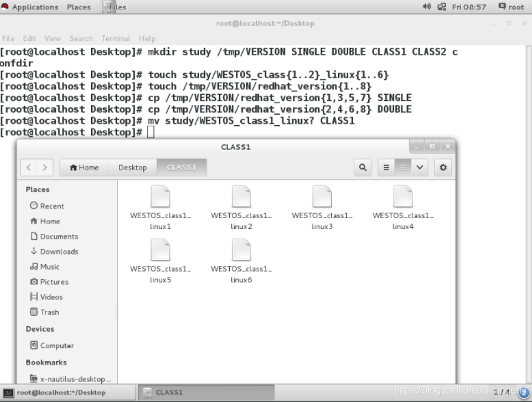Open Music in the sidebar

click(45, 267)
